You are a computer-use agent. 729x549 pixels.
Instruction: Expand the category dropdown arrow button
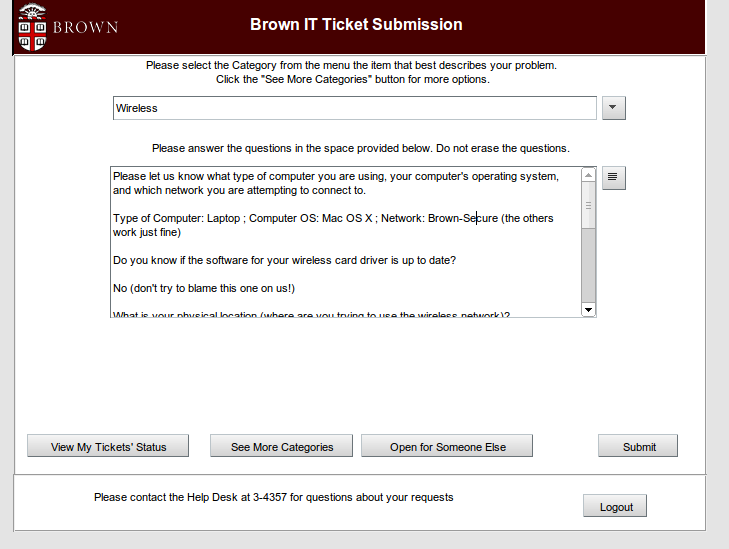pos(614,108)
